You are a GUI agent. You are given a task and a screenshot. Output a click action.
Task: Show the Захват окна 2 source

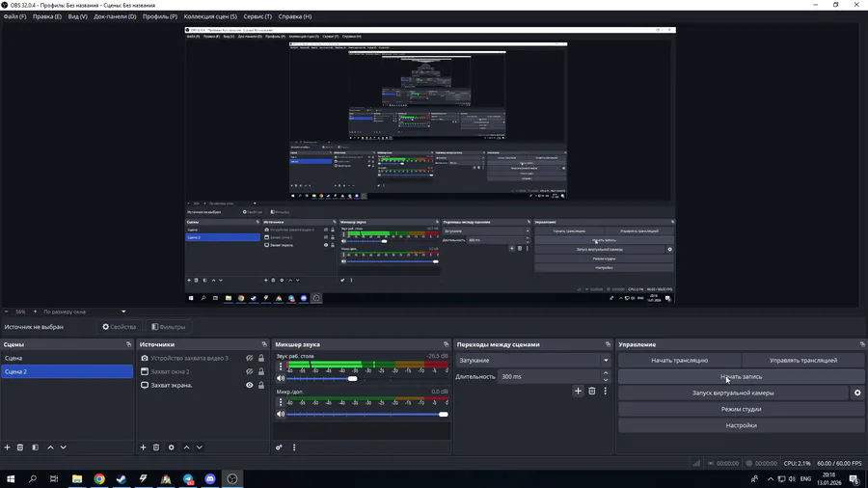tap(250, 372)
